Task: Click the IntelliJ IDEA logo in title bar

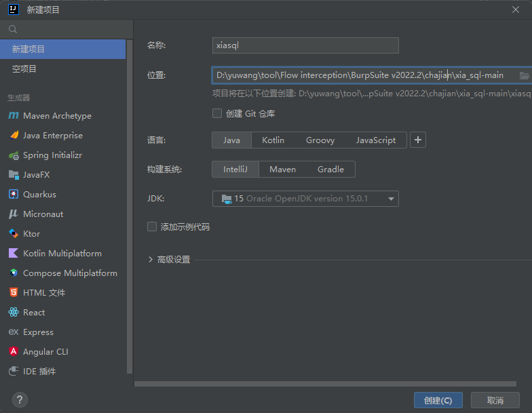Action: point(14,9)
